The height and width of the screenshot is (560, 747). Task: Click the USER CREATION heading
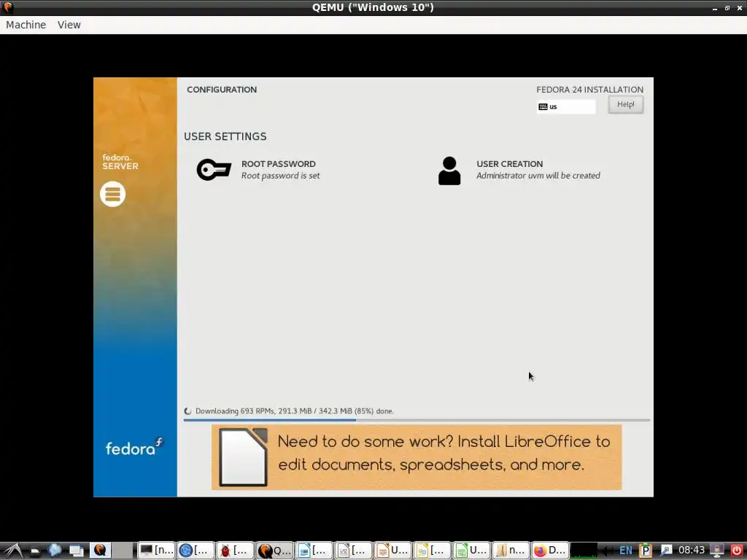[509, 164]
